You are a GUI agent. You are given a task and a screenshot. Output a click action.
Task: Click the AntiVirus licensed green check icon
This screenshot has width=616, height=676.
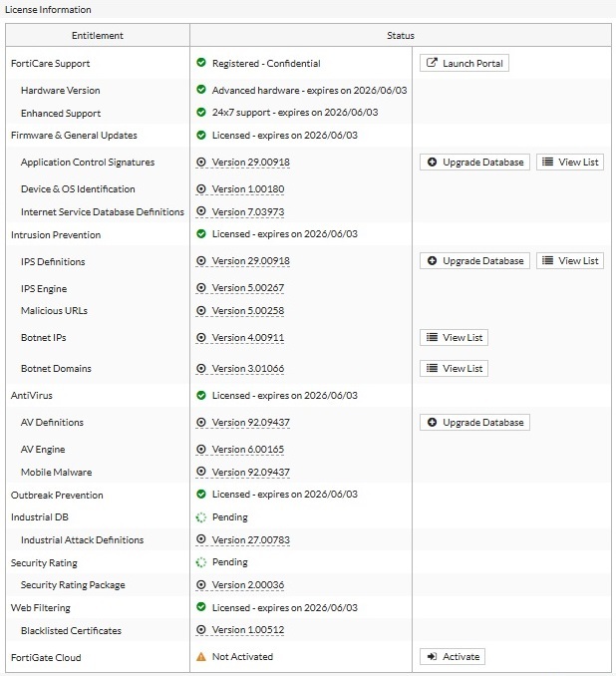tap(201, 396)
